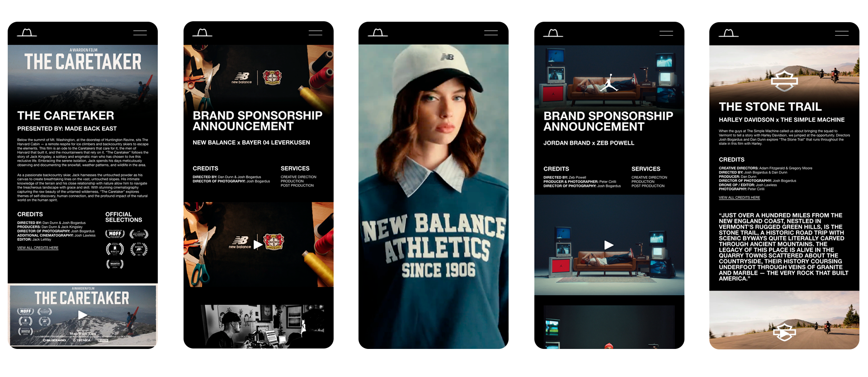
Task: Click hat logo on New Balance Leverkusen phone
Action: click(202, 33)
